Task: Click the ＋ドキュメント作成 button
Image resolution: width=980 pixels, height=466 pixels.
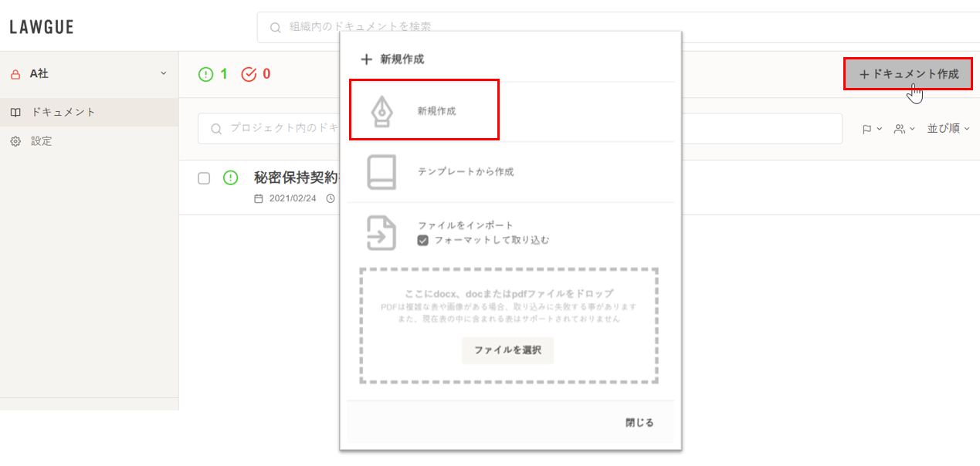Action: click(x=907, y=74)
